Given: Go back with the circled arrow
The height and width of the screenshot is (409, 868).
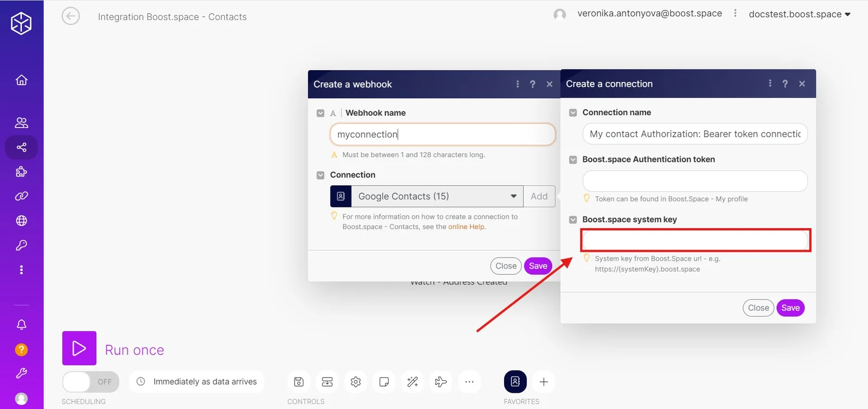Looking at the screenshot, I should pyautogui.click(x=71, y=16).
